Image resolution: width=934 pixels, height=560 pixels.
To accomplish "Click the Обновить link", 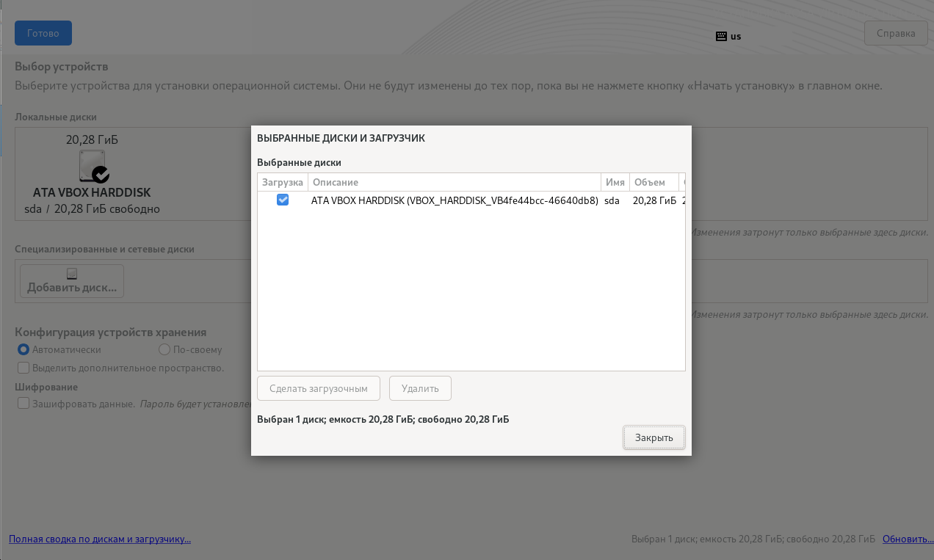I will point(908,539).
